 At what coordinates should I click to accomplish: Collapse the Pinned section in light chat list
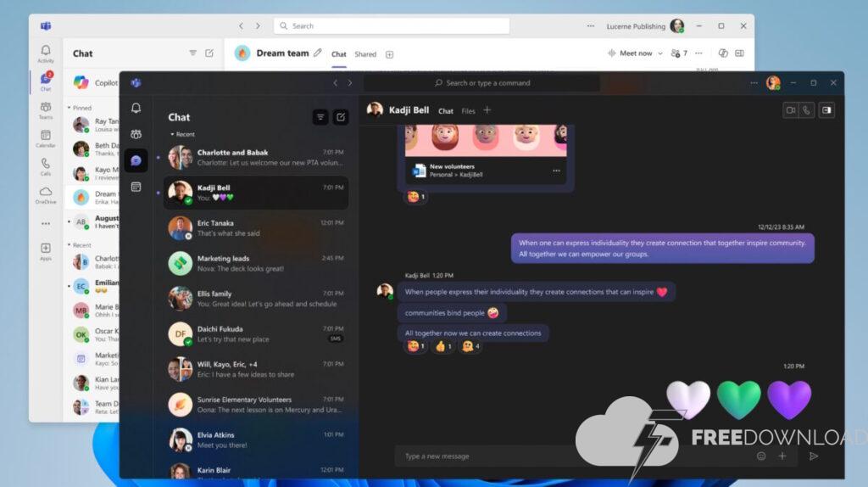[70, 108]
